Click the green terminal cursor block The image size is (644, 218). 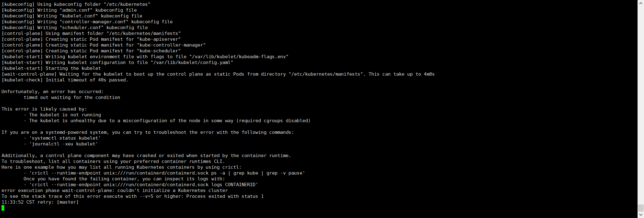pyautogui.click(x=3, y=208)
